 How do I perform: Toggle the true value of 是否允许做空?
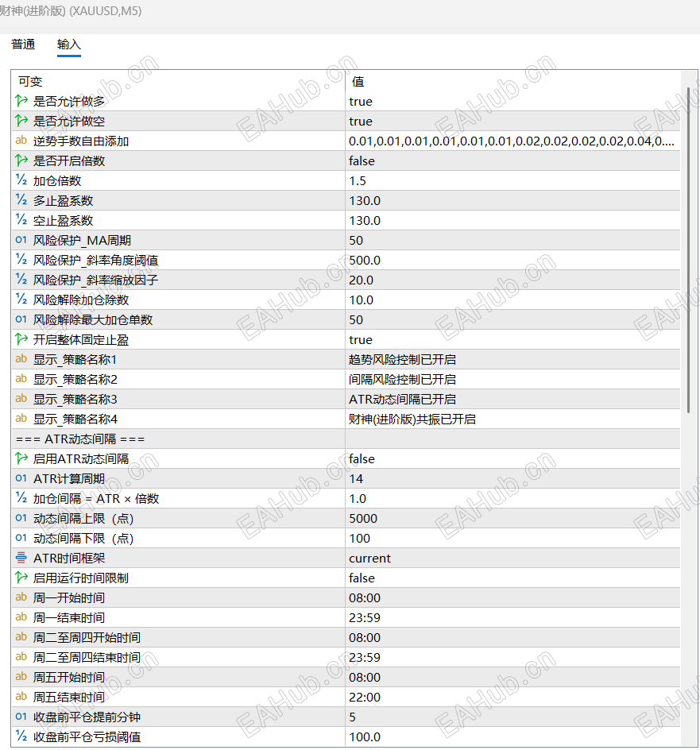point(360,122)
